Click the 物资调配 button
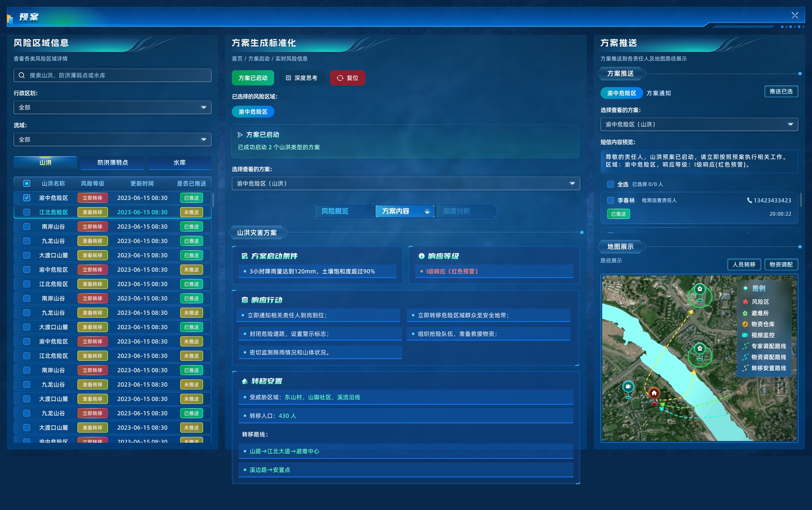 click(x=781, y=265)
